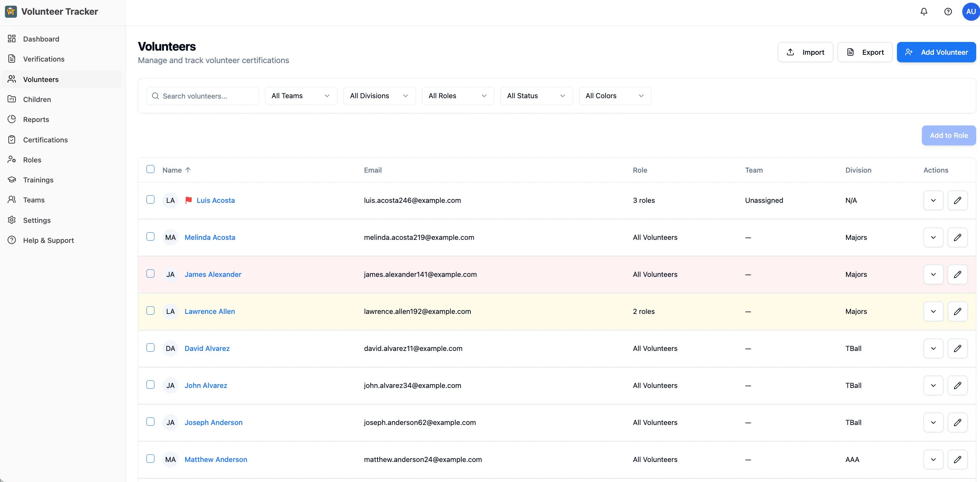The height and width of the screenshot is (482, 980).
Task: Open the Trainings sidebar item
Action: [38, 180]
